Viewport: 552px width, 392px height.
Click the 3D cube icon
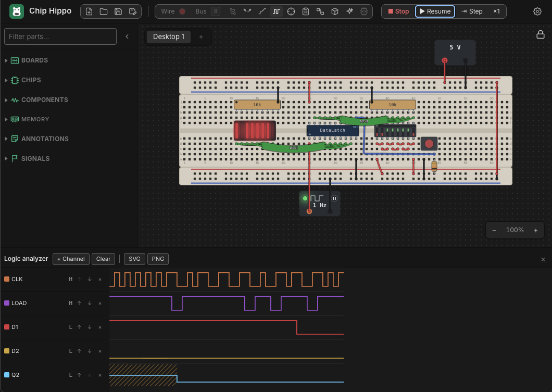tap(335, 11)
